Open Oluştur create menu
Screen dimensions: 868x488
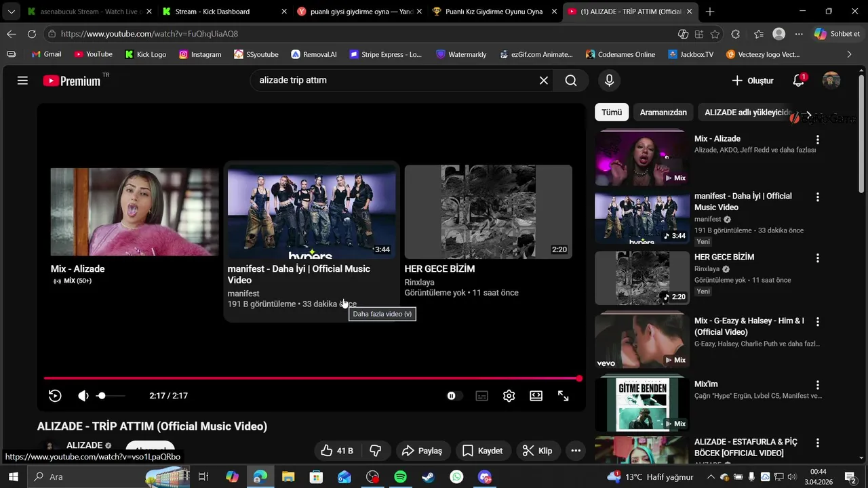pyautogui.click(x=752, y=81)
